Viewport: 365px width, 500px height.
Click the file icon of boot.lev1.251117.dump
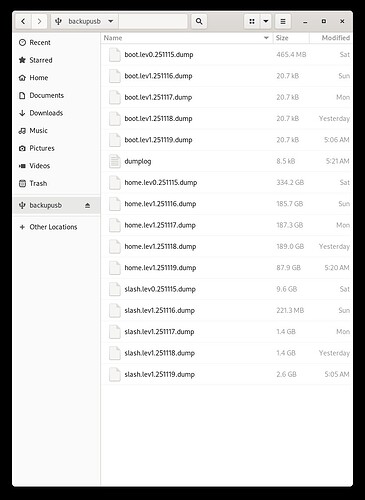(x=115, y=97)
